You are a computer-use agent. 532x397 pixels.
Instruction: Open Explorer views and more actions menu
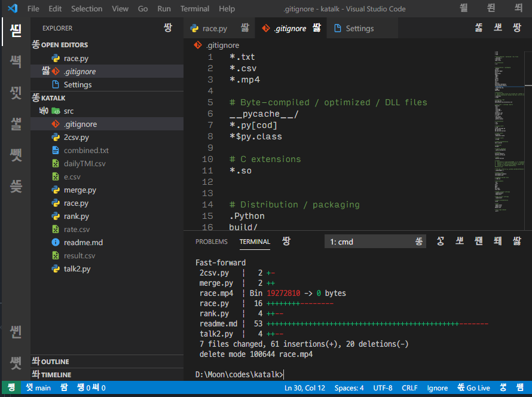pos(168,28)
